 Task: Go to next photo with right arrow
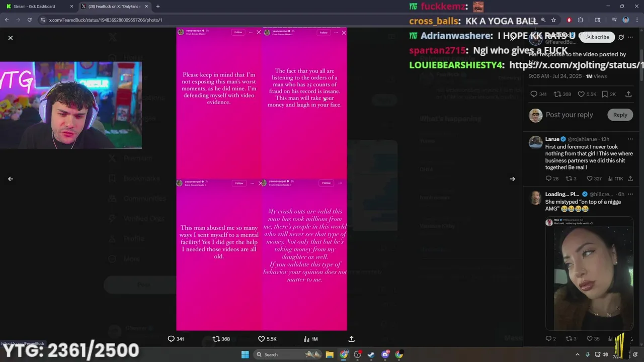512,178
